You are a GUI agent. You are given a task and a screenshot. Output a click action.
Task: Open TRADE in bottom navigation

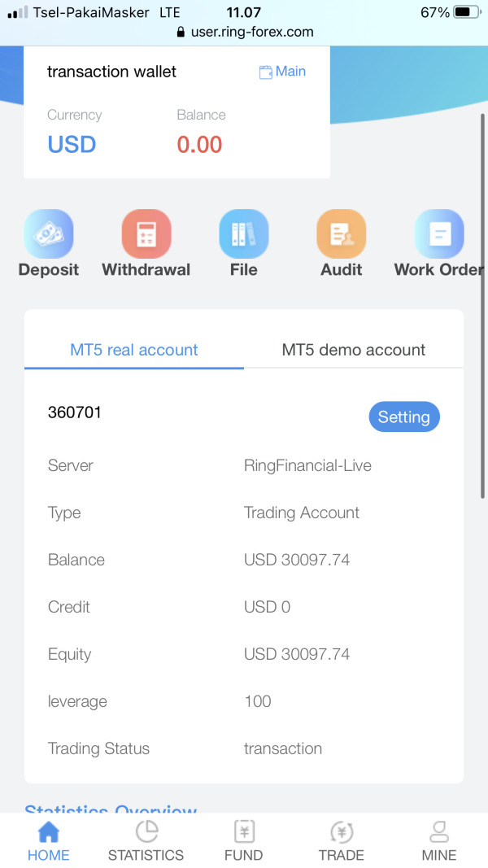coord(342,841)
